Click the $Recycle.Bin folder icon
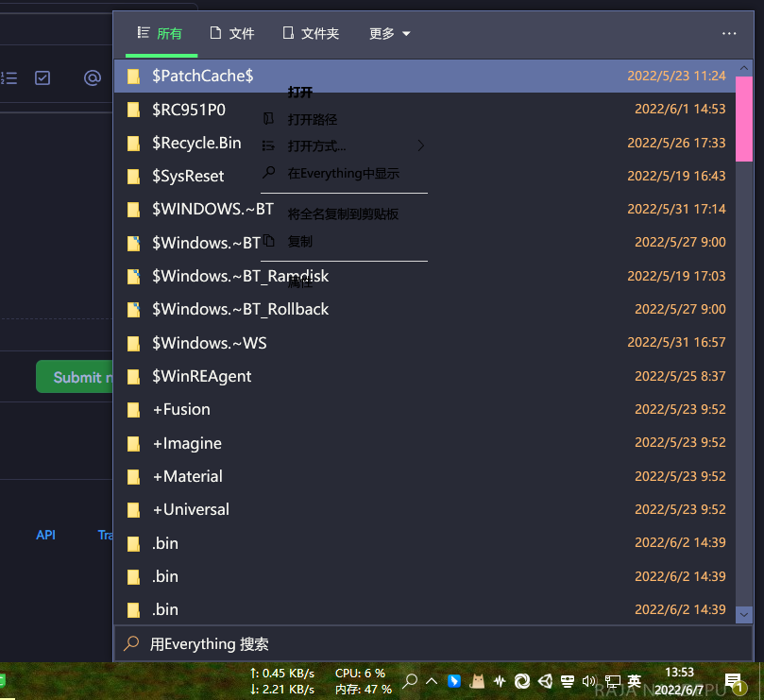The width and height of the screenshot is (764, 700). click(133, 144)
